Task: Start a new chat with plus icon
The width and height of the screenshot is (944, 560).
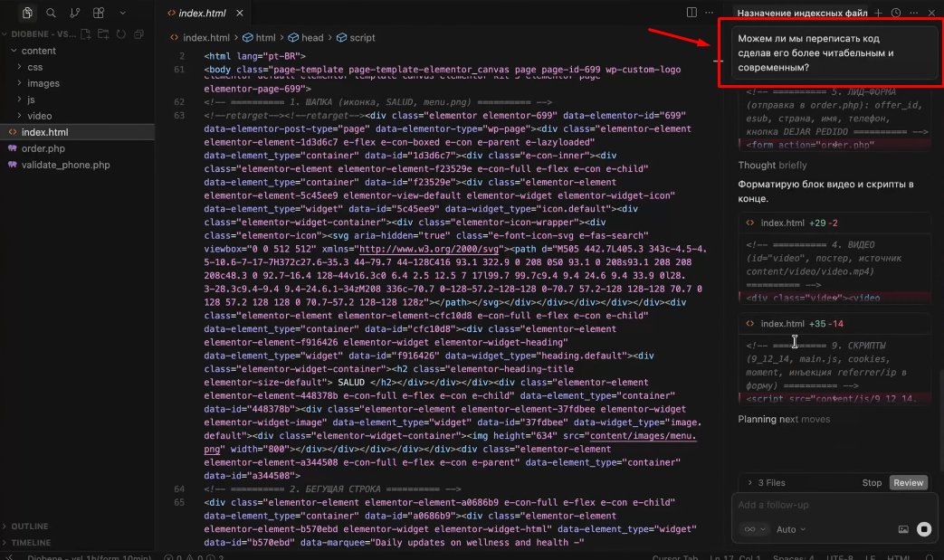Action: click(x=878, y=13)
